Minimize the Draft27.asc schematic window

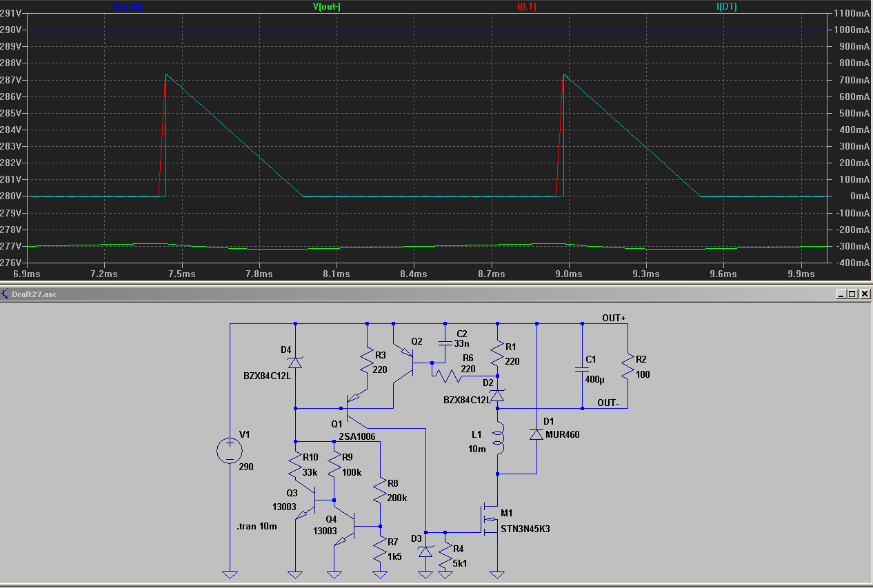click(x=841, y=294)
